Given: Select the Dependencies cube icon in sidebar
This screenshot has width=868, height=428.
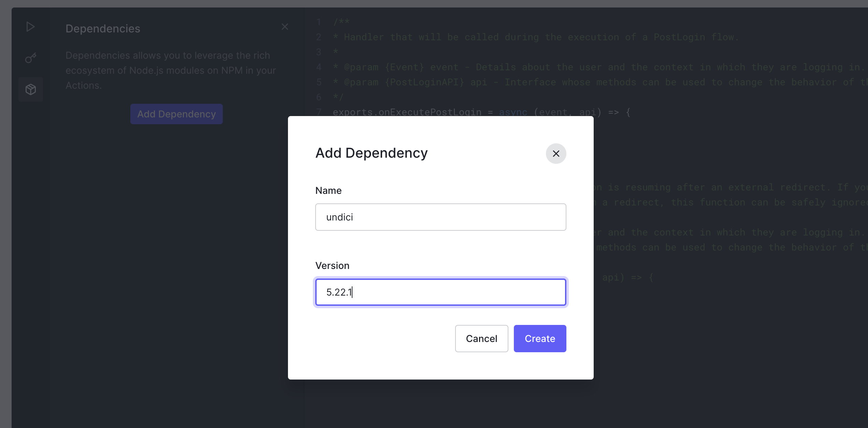Looking at the screenshot, I should (x=31, y=89).
